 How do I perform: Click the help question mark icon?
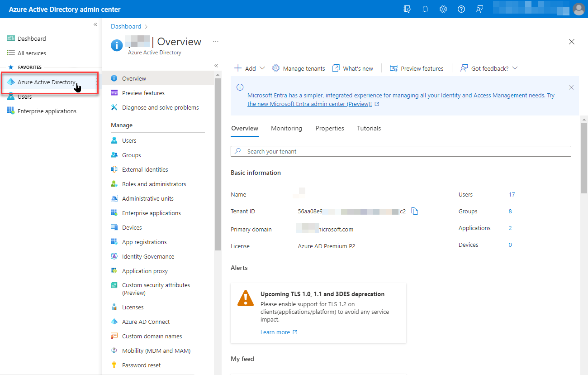(461, 9)
